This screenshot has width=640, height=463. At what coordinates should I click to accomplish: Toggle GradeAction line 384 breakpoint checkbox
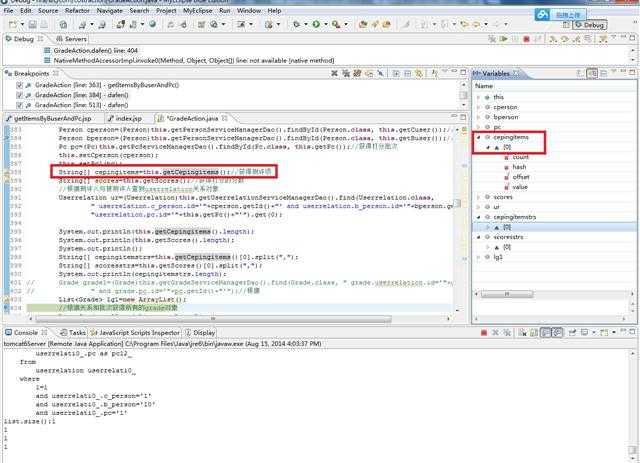pyautogui.click(x=19, y=95)
